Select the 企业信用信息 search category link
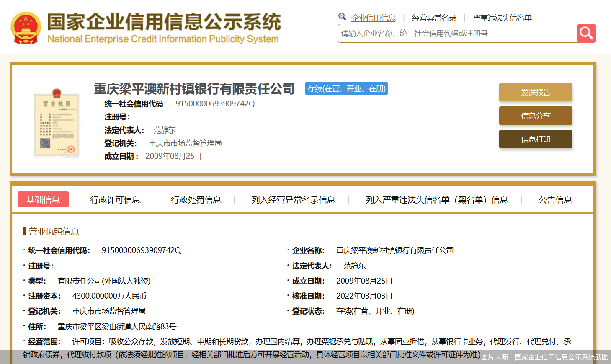Screen dimensions: 611x364 pyautogui.click(x=373, y=18)
